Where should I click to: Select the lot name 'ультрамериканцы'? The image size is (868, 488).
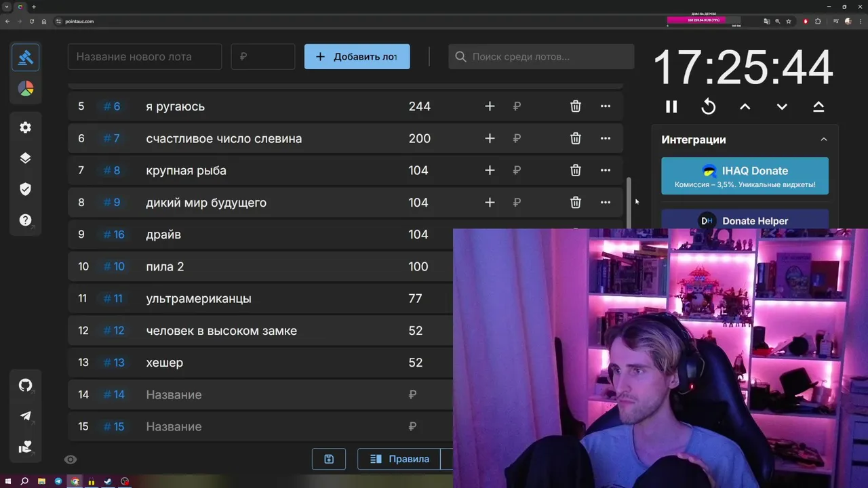[199, 298]
